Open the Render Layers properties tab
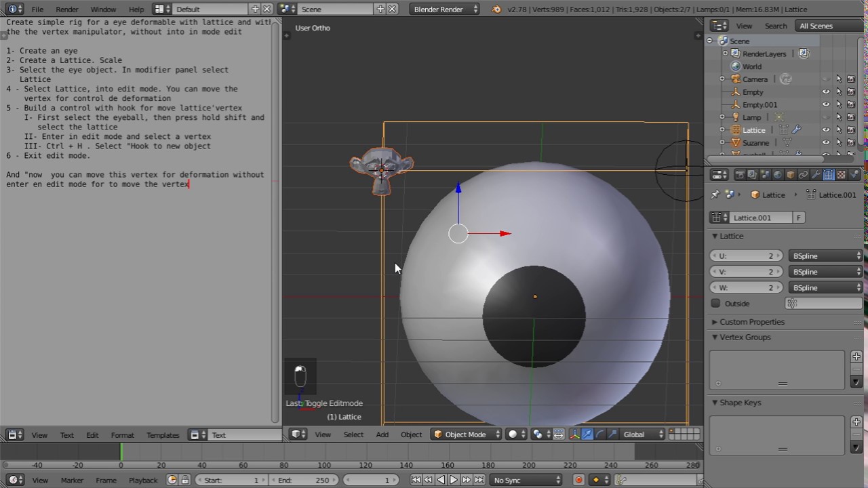 click(x=752, y=175)
